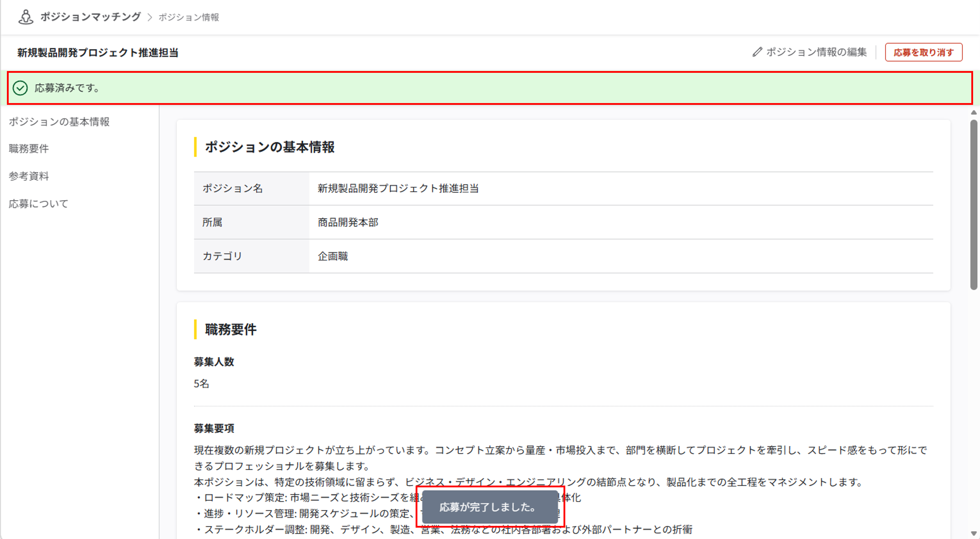The height and width of the screenshot is (539, 980).
Task: Click the green checkmark icon in applied banner
Action: point(20,88)
